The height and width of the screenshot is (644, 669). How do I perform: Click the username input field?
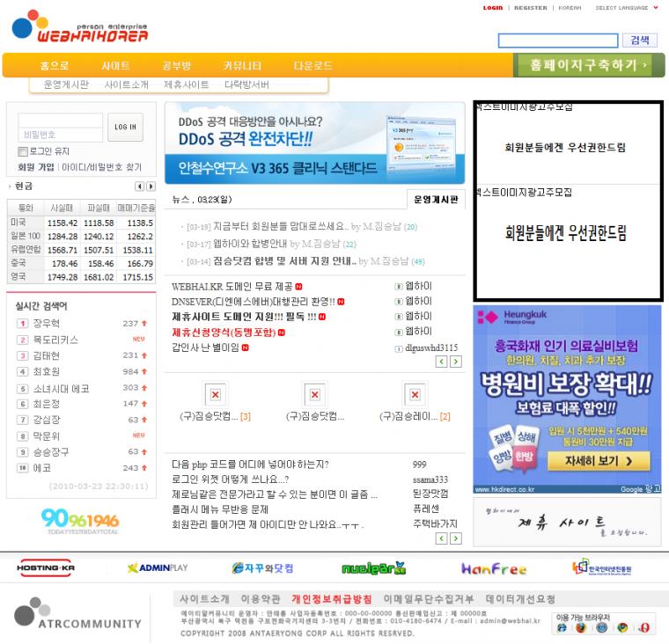(61, 121)
